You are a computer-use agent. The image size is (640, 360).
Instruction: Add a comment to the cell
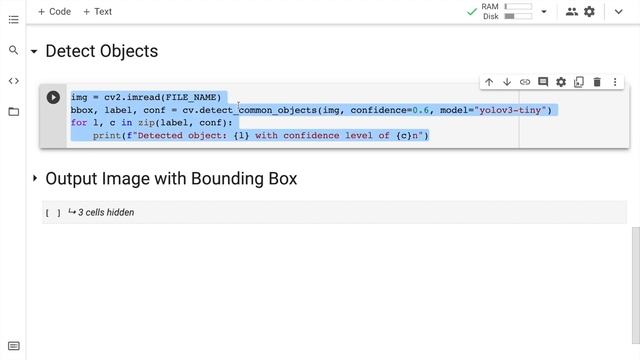[x=543, y=82]
